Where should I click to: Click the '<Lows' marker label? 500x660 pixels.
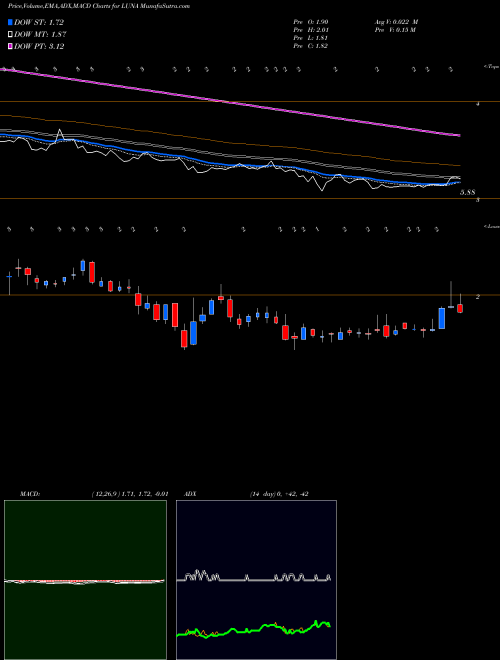click(x=491, y=227)
